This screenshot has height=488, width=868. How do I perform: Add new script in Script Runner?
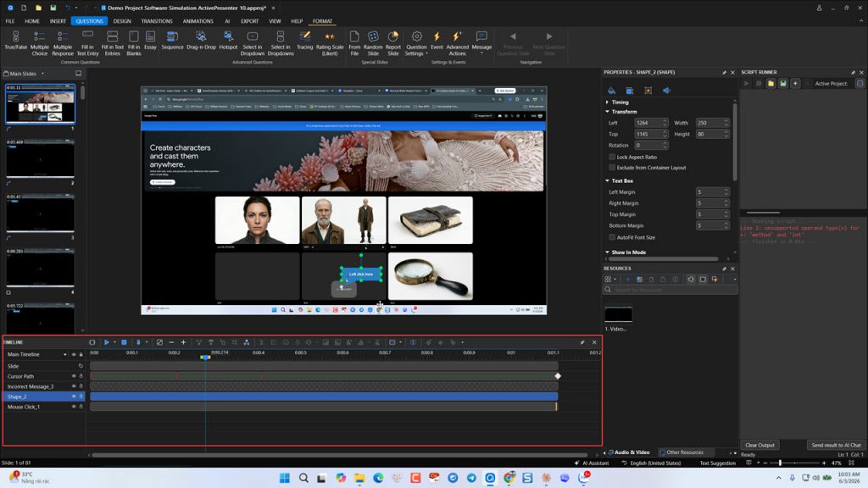(795, 84)
